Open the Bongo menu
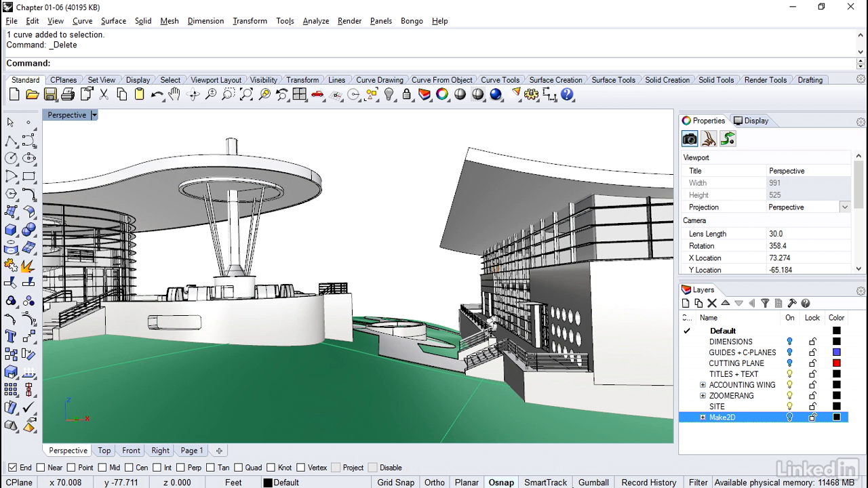 (x=412, y=21)
